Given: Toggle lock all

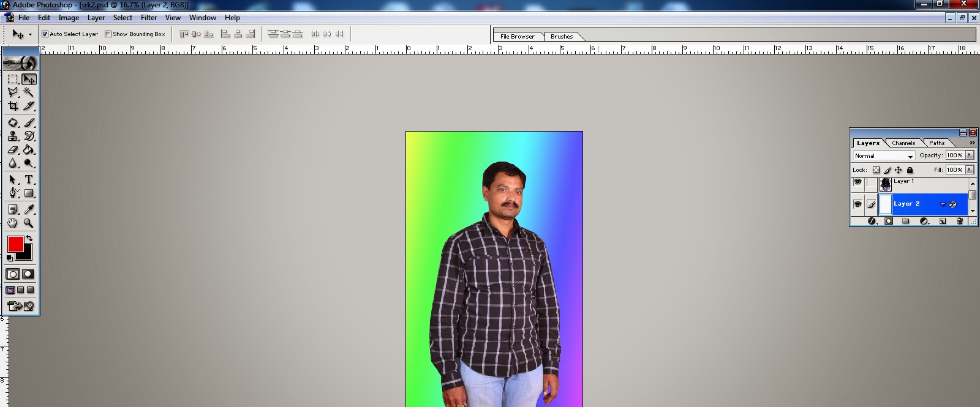Looking at the screenshot, I should pyautogui.click(x=910, y=170).
